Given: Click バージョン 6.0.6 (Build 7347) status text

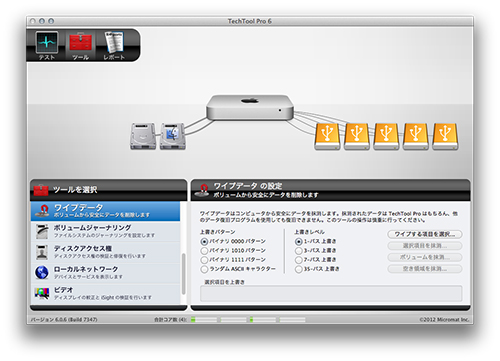Looking at the screenshot, I should [x=64, y=320].
